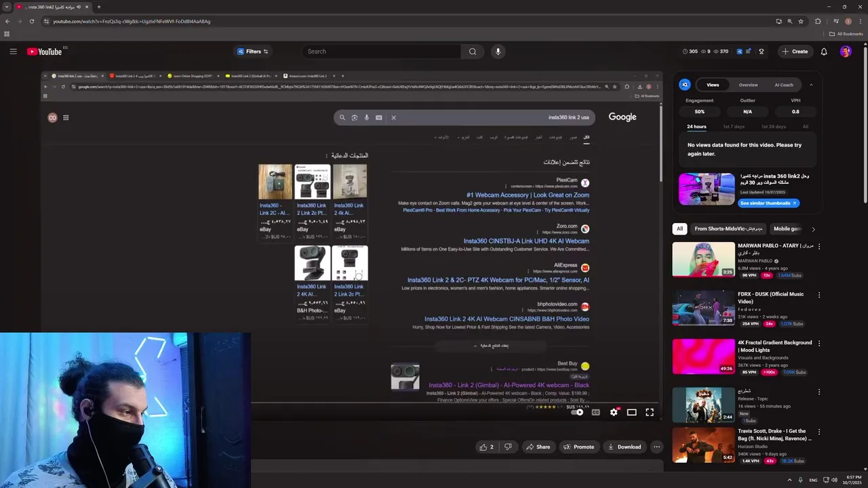Viewport: 868px width, 488px height.
Task: Click the Chrome zoom magnifier icon
Action: (x=789, y=21)
